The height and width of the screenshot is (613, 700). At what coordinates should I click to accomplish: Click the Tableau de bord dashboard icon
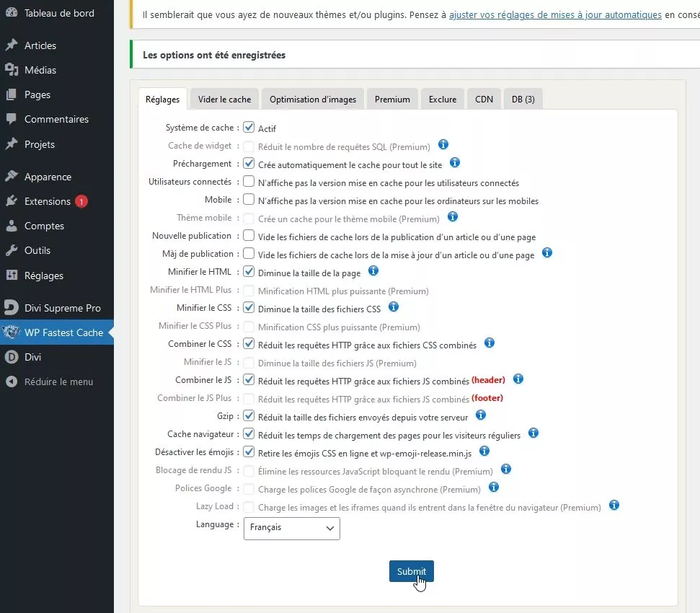coord(11,12)
